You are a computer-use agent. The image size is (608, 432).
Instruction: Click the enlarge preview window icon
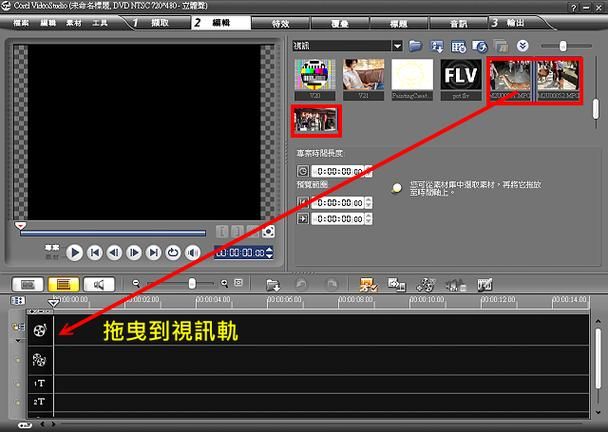pyautogui.click(x=268, y=232)
